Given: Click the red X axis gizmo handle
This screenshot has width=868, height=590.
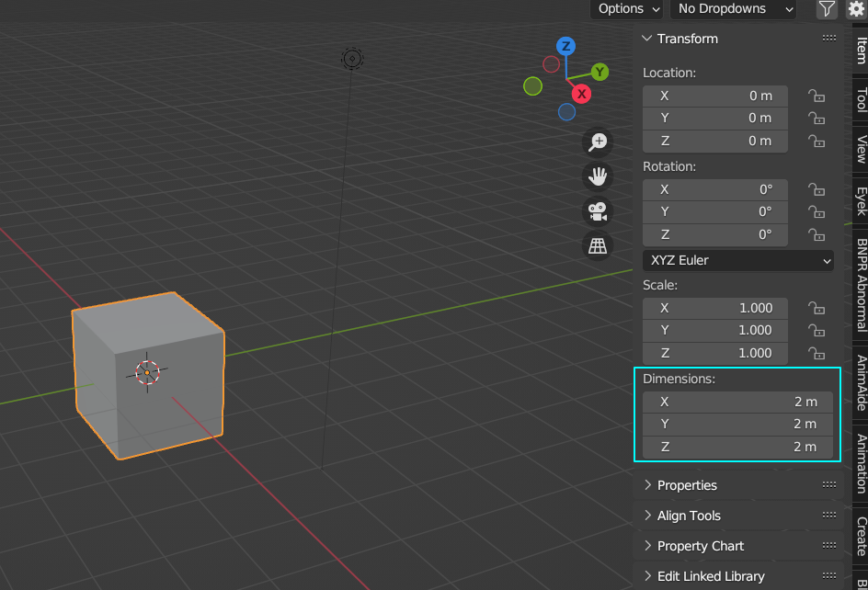Looking at the screenshot, I should 581,94.
